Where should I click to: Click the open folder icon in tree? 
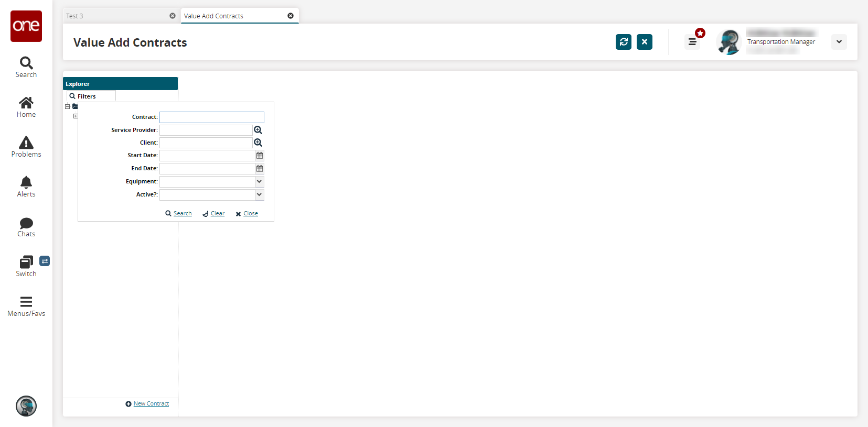coord(75,106)
